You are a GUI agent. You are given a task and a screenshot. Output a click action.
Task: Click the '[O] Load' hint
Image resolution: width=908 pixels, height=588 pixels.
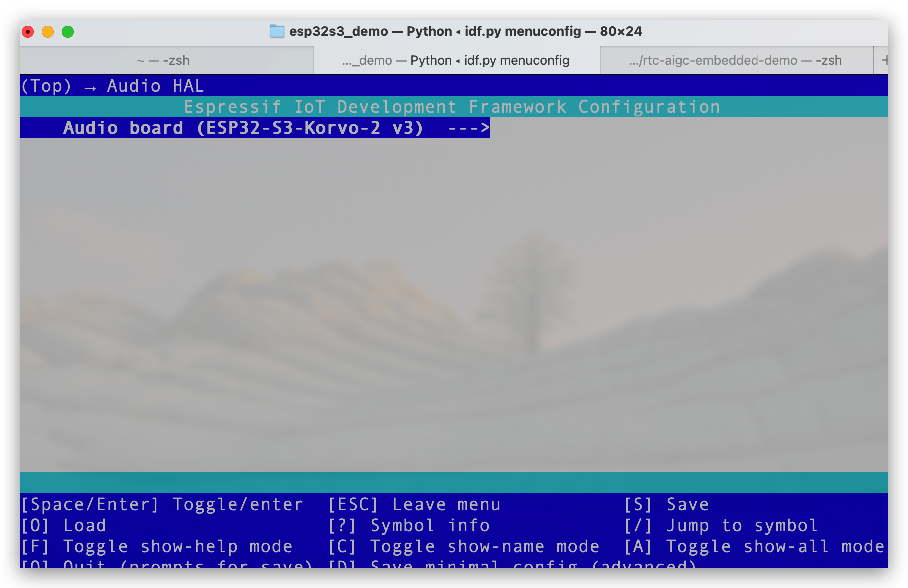point(64,525)
